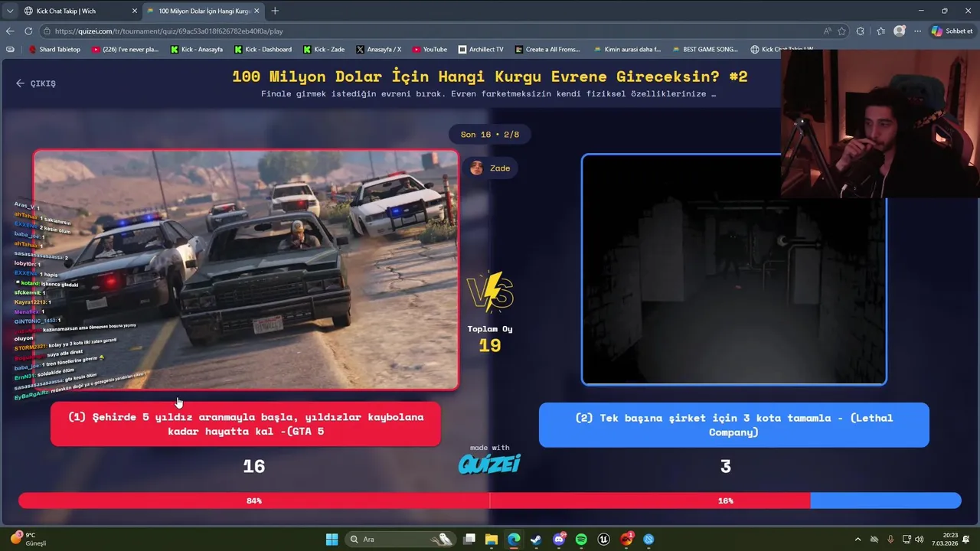Viewport: 980px width, 551px height.
Task: Open Discord from taskbar
Action: coord(559,540)
